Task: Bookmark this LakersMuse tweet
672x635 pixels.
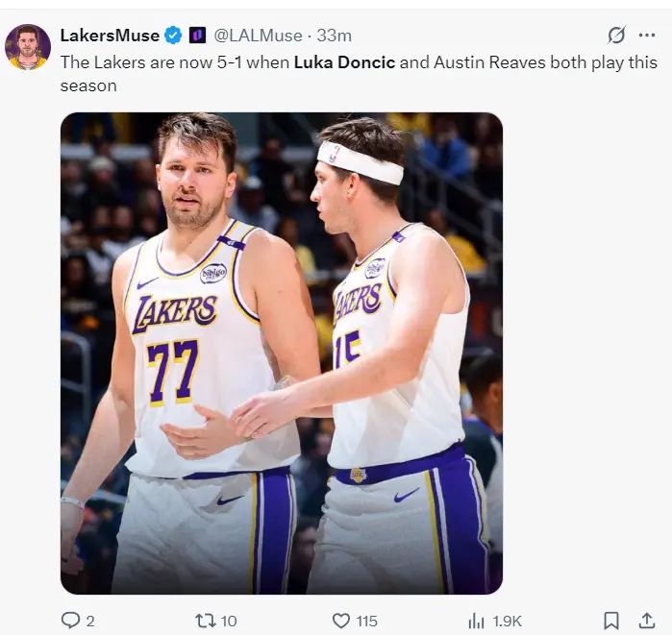Action: pos(610,621)
